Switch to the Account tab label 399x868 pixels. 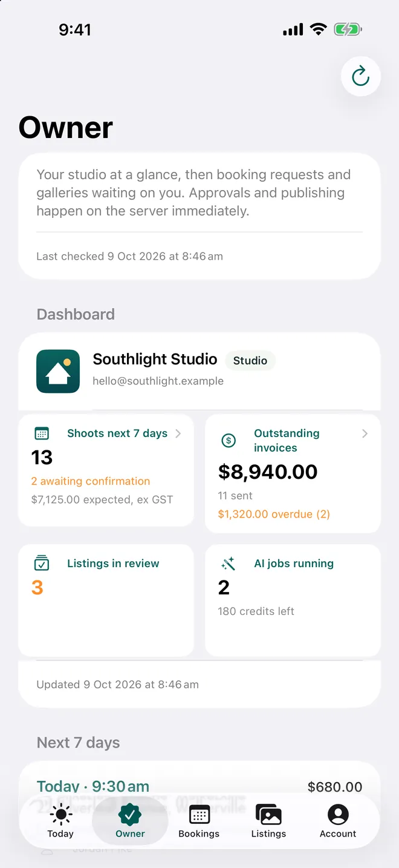pyautogui.click(x=338, y=833)
